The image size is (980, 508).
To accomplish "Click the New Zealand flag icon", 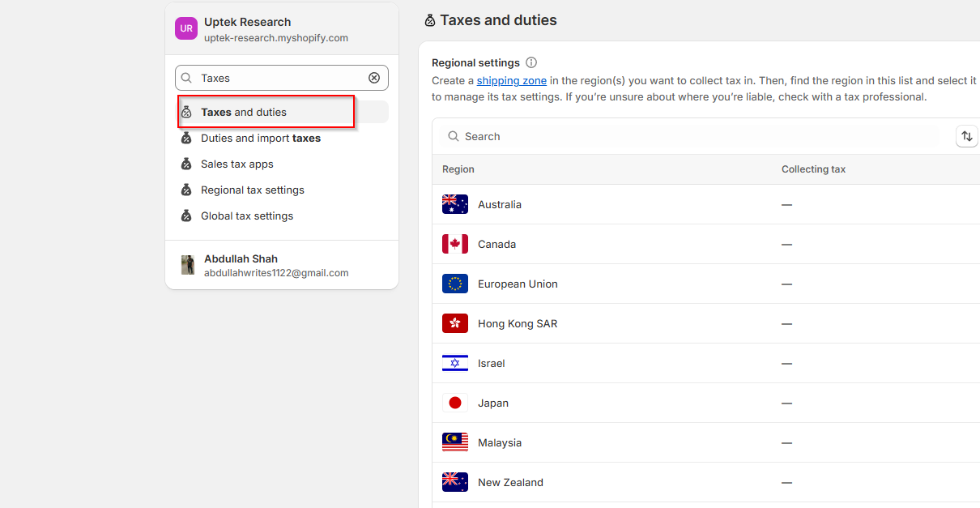I will click(455, 482).
